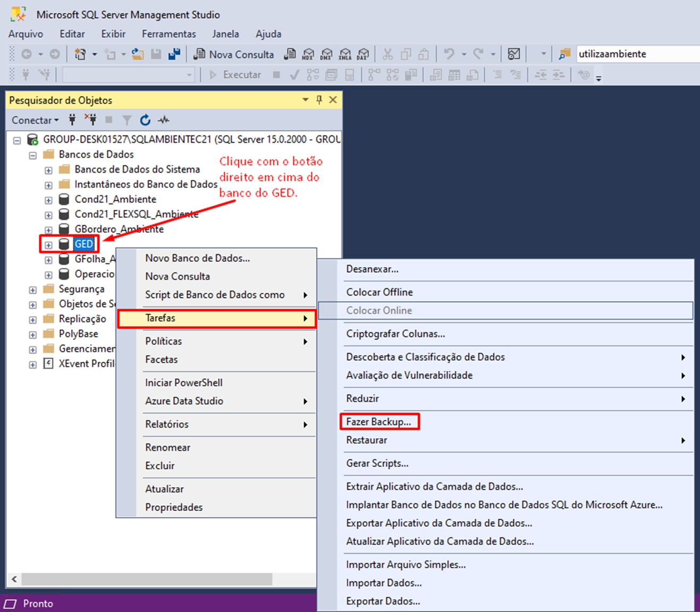Pin the Pesquisador de Objetos panel
The width and height of the screenshot is (700, 612).
(319, 100)
